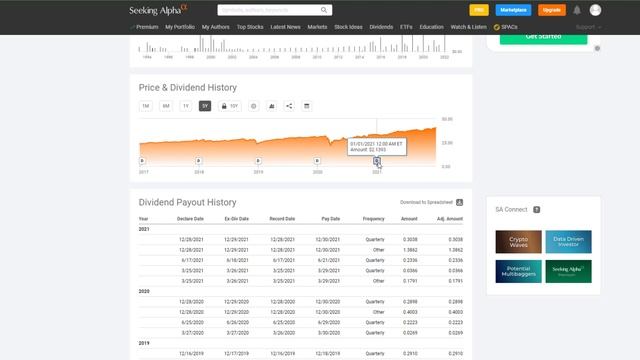Open the Education menu
This screenshot has height=360, width=640.
[x=431, y=27]
